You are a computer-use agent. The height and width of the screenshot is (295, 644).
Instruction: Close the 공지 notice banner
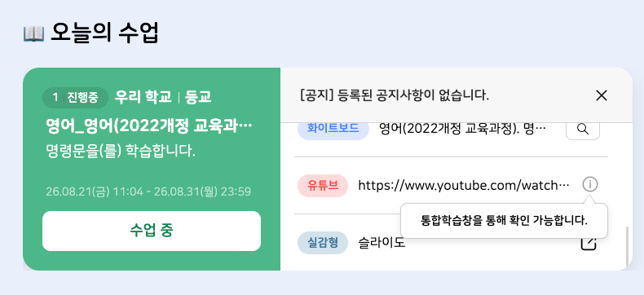click(602, 95)
